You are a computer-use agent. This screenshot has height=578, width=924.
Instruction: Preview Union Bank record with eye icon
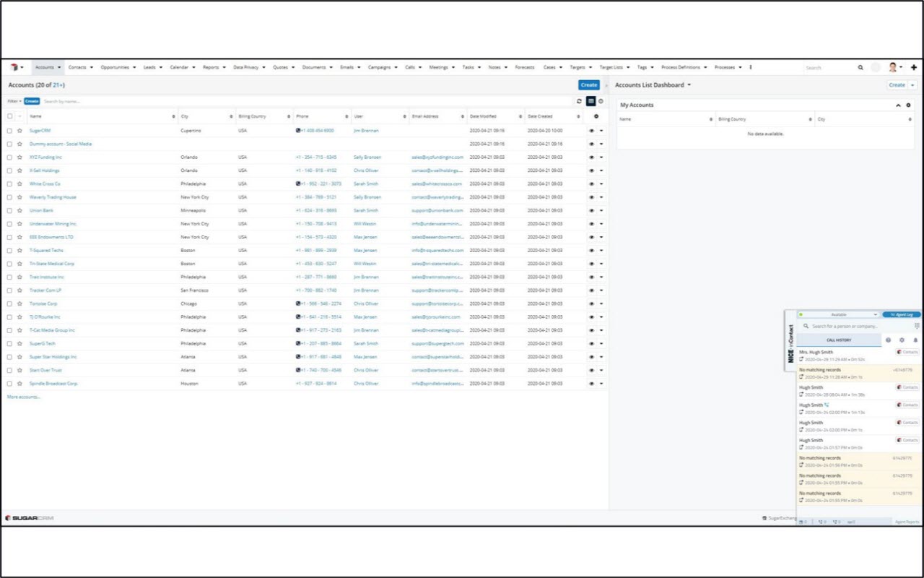(x=591, y=210)
